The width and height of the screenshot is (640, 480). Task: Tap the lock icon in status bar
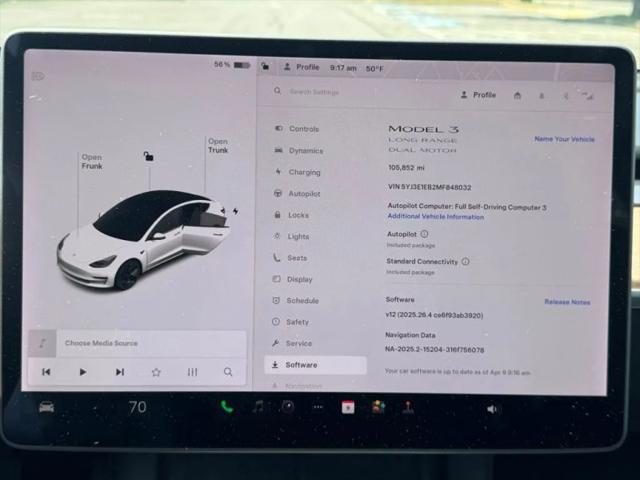[x=265, y=66]
